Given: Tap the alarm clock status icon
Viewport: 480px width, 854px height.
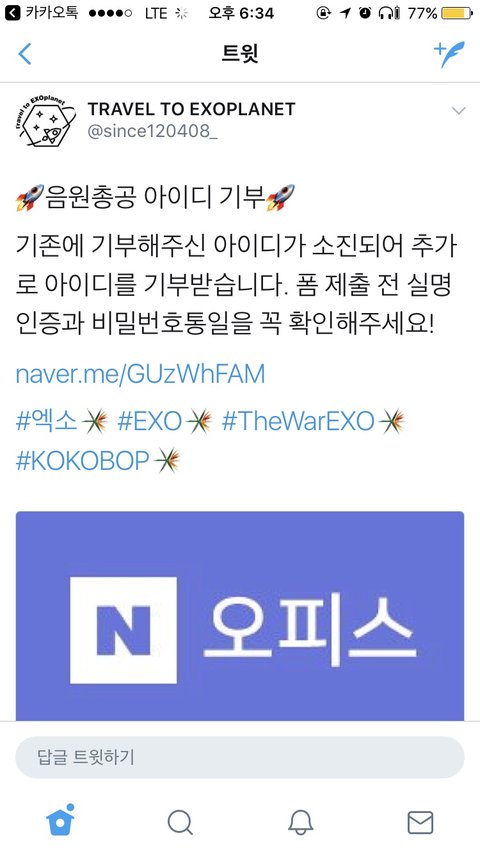Looking at the screenshot, I should [364, 13].
